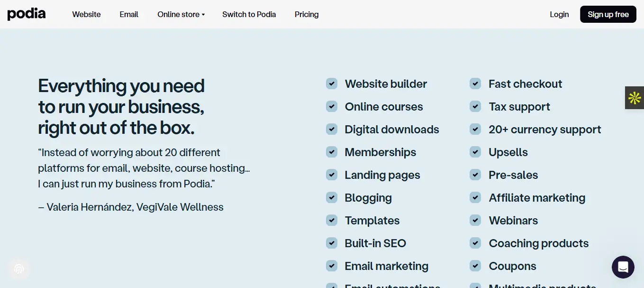Image resolution: width=644 pixels, height=288 pixels.
Task: Click the "Online courses" feature text
Action: pyautogui.click(x=384, y=107)
